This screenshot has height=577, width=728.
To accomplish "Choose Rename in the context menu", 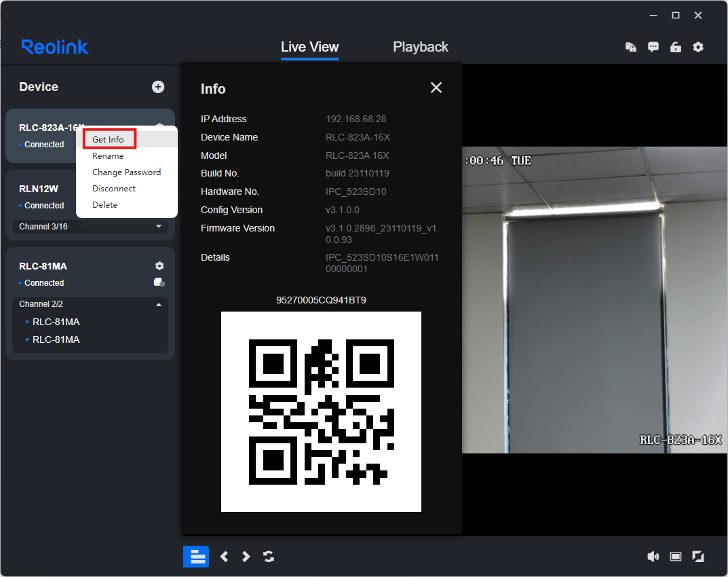I will 108,155.
